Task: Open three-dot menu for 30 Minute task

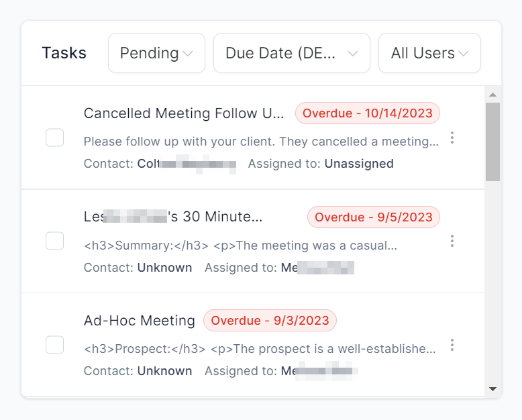Action: pyautogui.click(x=452, y=241)
